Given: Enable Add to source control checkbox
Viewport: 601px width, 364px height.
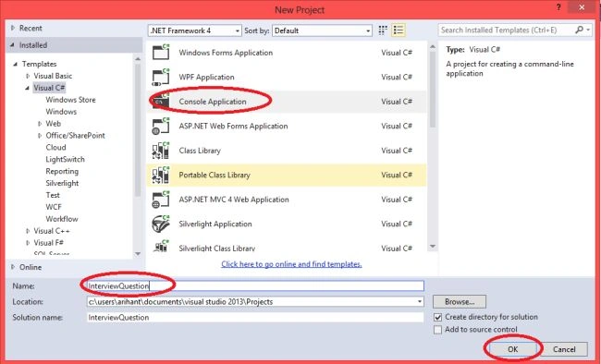Looking at the screenshot, I should click(437, 330).
